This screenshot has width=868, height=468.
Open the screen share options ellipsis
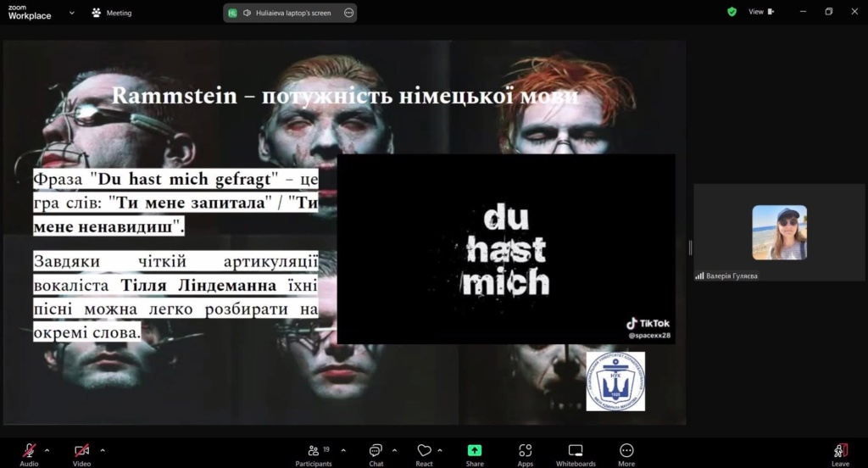point(348,13)
